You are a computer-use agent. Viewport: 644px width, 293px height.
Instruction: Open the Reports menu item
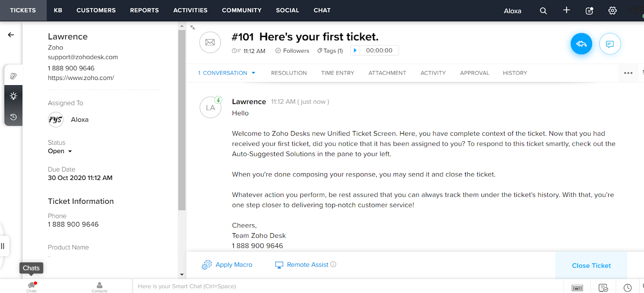144,10
